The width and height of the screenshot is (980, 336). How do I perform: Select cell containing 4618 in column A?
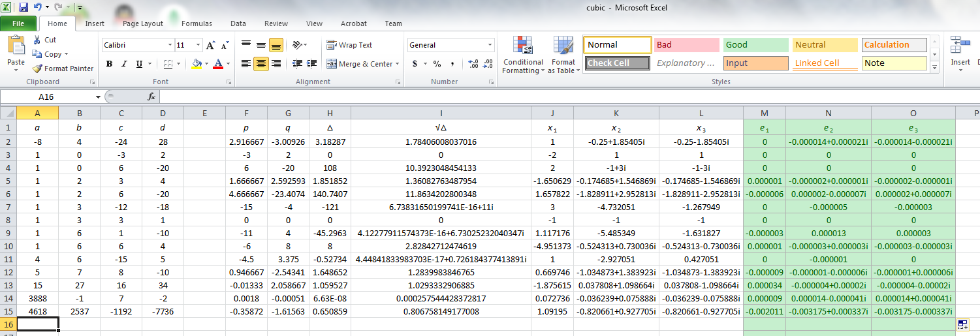pyautogui.click(x=37, y=311)
